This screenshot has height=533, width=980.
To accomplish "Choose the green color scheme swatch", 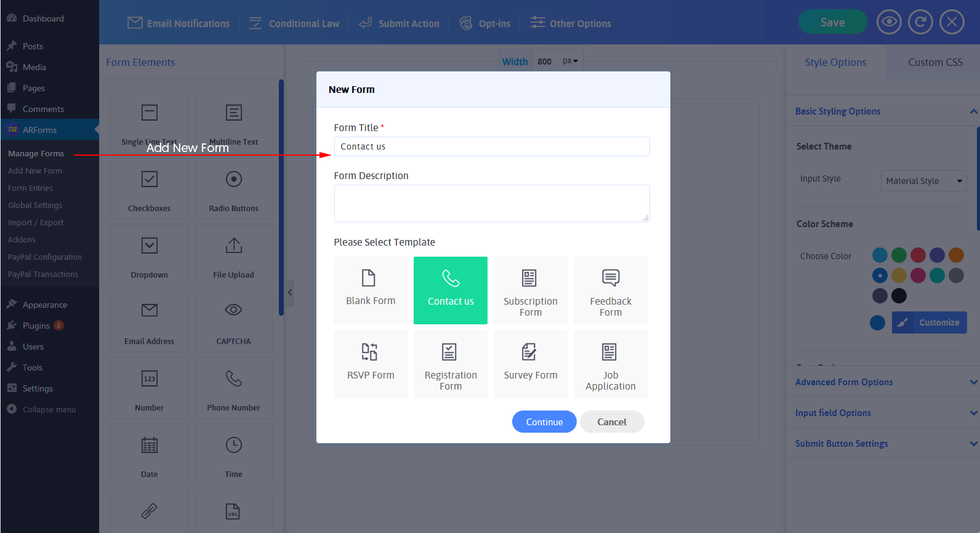I will pos(899,255).
